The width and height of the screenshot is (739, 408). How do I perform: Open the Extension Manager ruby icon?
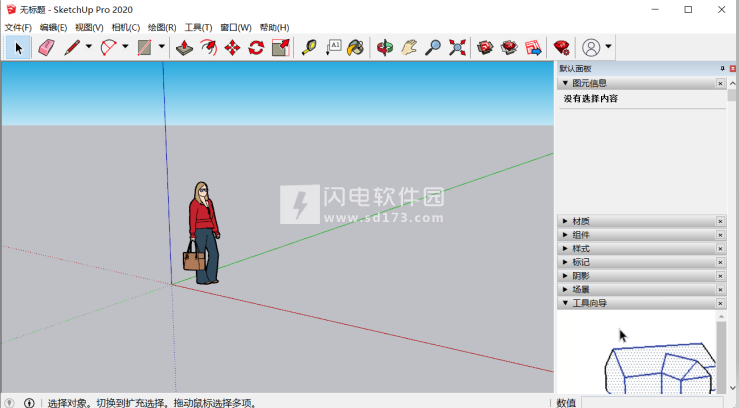pyautogui.click(x=561, y=48)
